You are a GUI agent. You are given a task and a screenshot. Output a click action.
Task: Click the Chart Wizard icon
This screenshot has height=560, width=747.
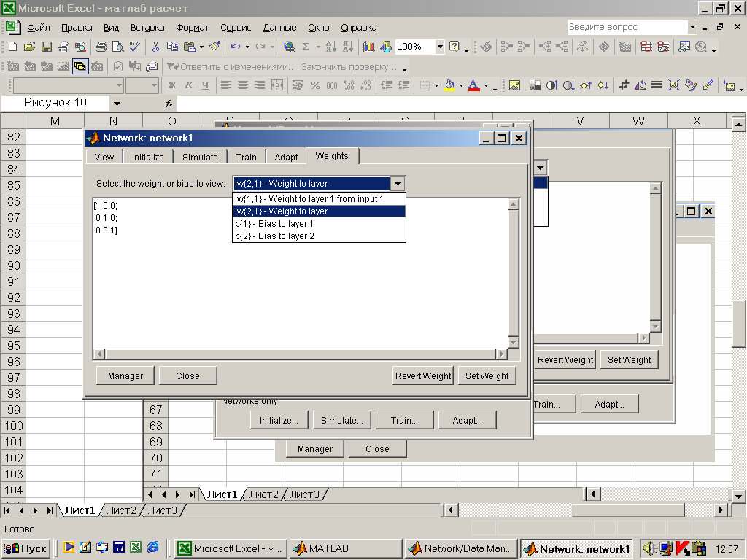[x=368, y=46]
